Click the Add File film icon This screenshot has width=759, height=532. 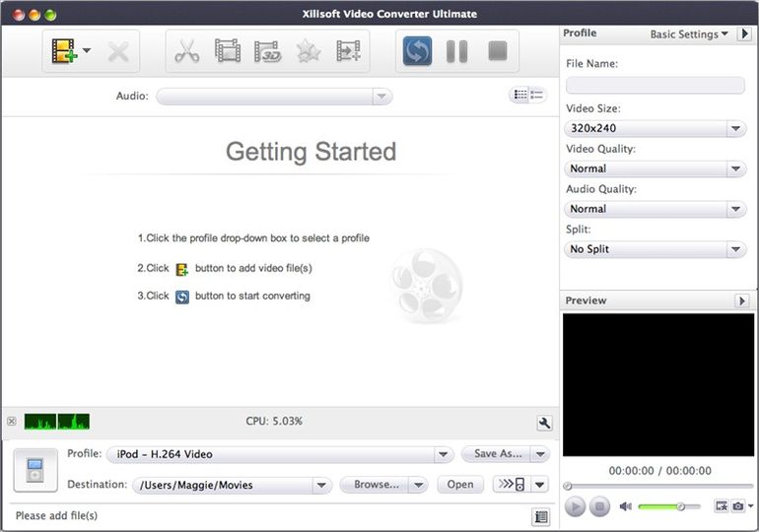[x=64, y=51]
